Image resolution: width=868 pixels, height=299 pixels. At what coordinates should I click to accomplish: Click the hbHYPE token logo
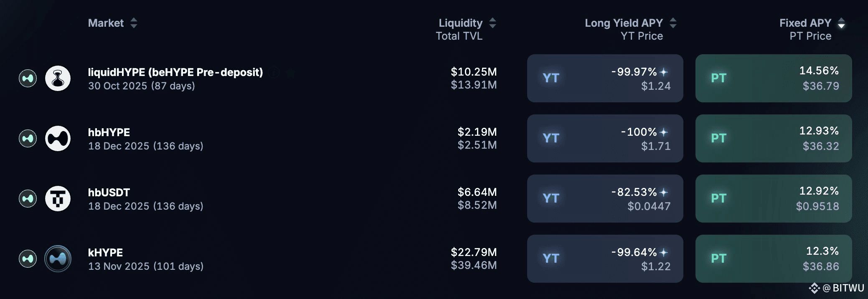(58, 138)
